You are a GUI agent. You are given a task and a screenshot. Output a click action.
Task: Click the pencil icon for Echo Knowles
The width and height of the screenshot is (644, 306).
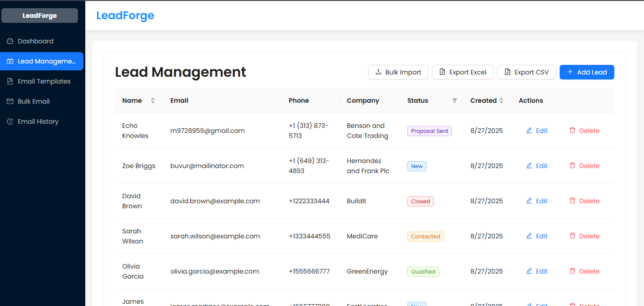(x=529, y=131)
